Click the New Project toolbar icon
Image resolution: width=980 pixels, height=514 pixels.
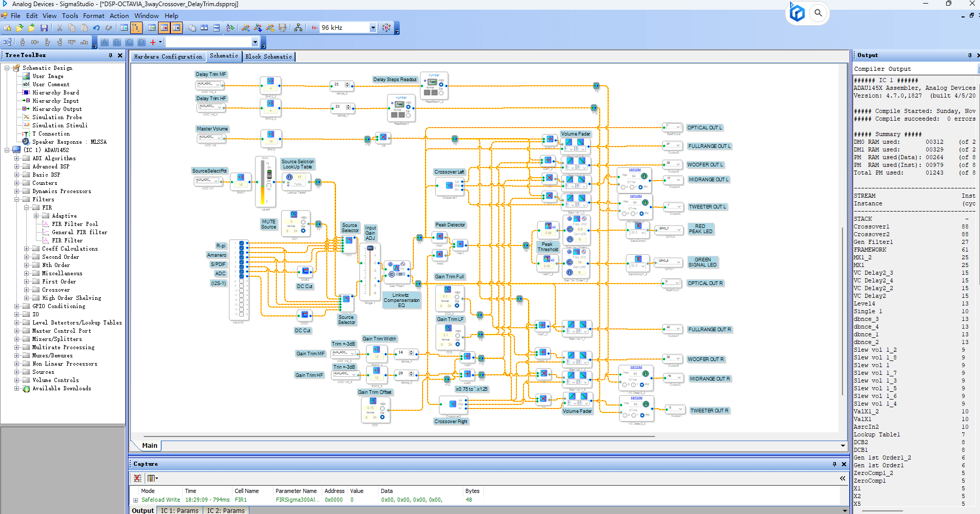click(x=7, y=28)
